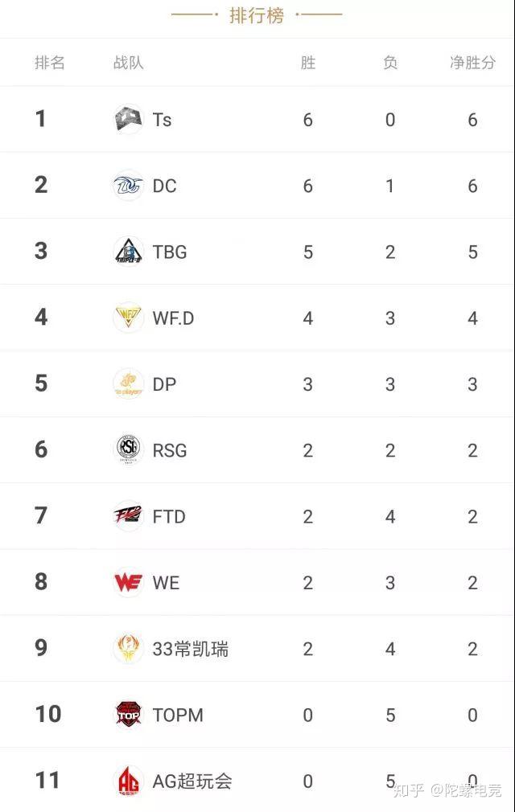Screen dimensions: 515x812
Task: Select the 战队 column header
Action: tap(128, 63)
